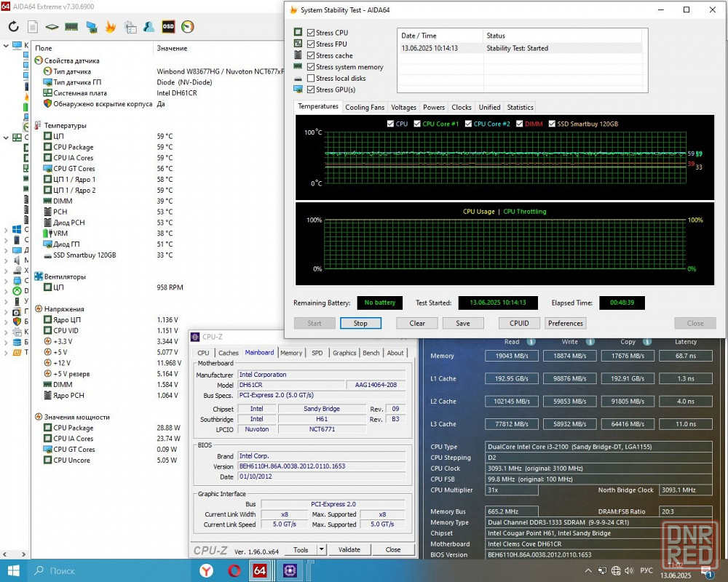Open the Statistics tab
The height and width of the screenshot is (582, 728).
click(520, 107)
